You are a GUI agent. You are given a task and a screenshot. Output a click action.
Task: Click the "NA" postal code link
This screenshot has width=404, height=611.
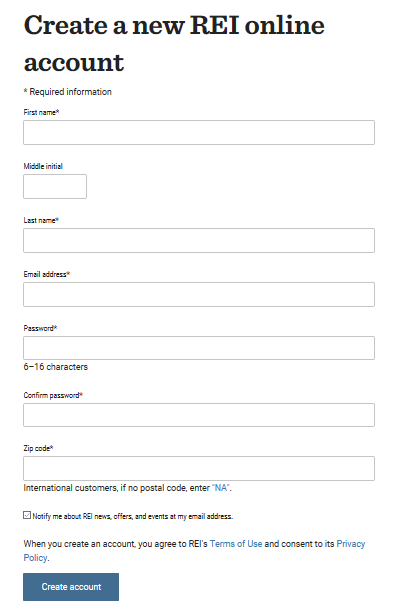[221, 488]
